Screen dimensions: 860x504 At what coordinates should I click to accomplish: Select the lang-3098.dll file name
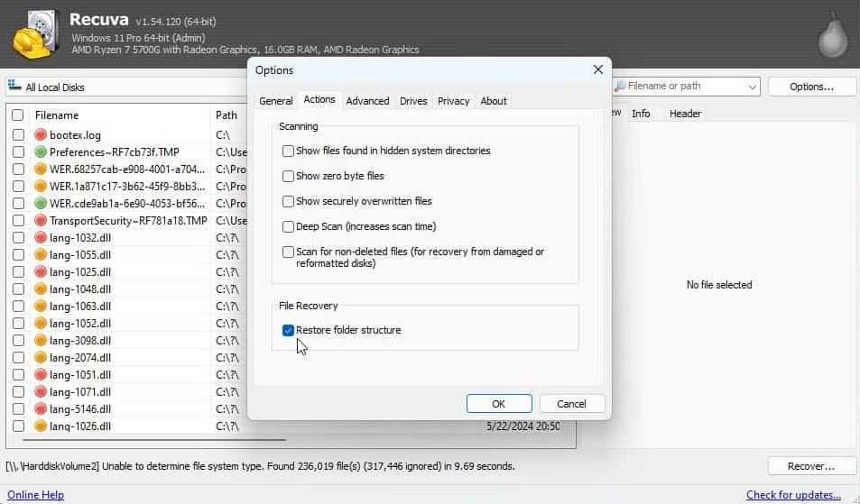pos(80,340)
